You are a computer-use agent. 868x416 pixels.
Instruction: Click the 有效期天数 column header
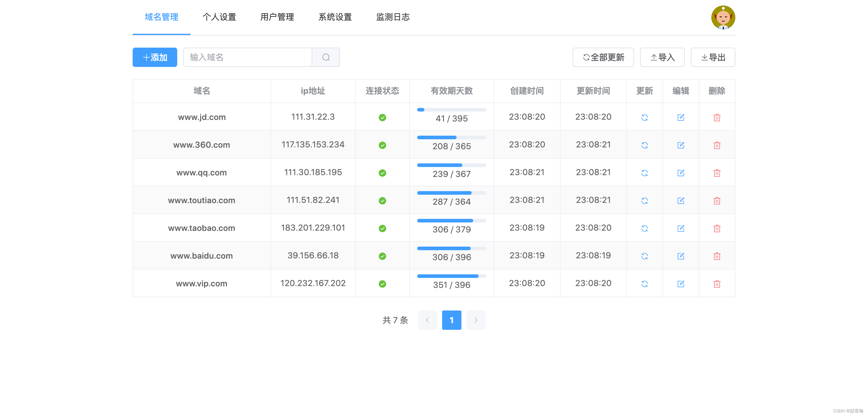point(451,91)
